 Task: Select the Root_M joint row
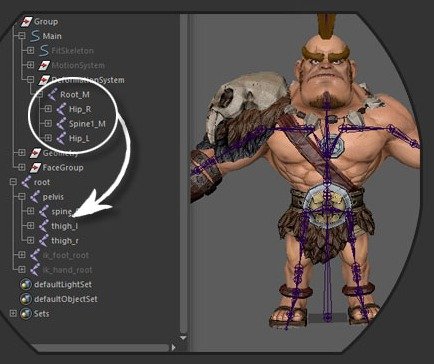pyautogui.click(x=75, y=95)
